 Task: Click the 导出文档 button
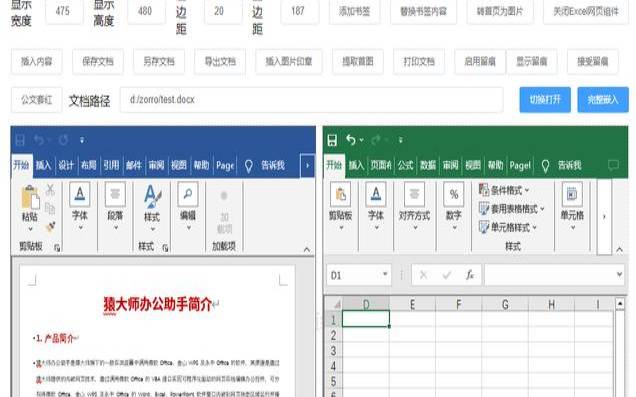[220, 62]
